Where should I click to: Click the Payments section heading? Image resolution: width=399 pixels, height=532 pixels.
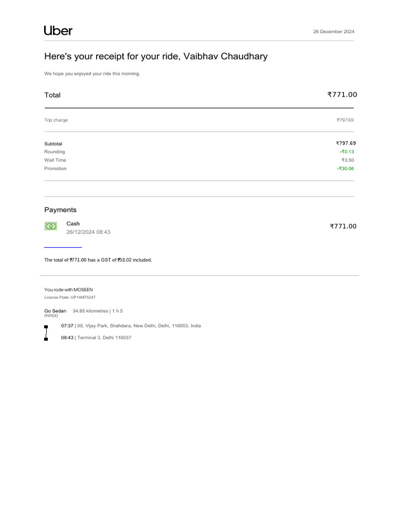coord(60,210)
